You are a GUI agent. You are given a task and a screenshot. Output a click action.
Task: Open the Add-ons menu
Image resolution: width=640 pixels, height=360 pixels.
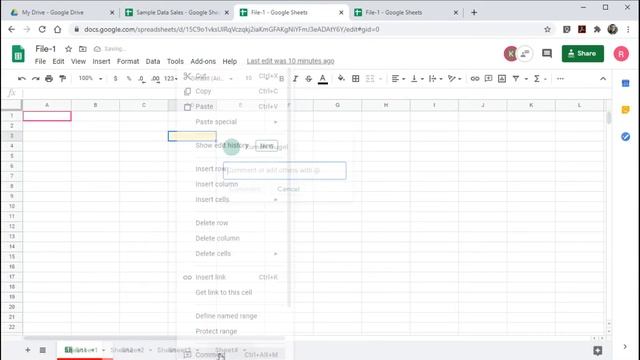pyautogui.click(x=203, y=61)
